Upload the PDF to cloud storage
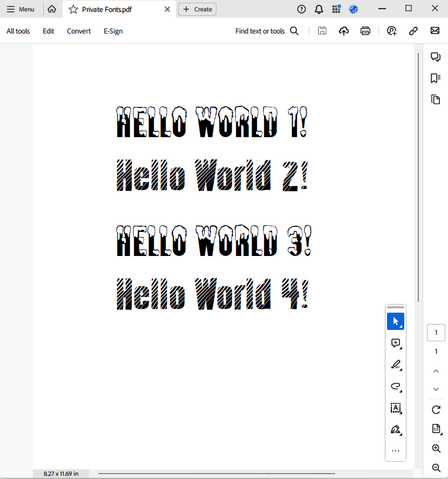The width and height of the screenshot is (448, 479). (344, 31)
